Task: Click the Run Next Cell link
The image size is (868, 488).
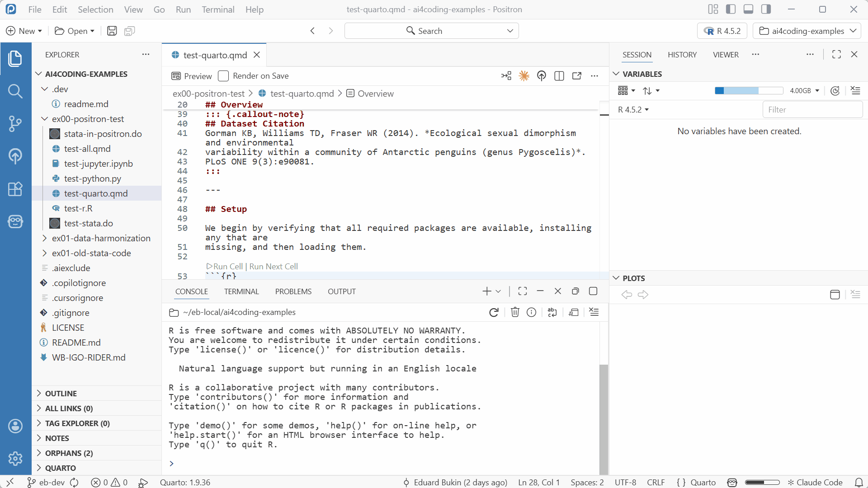Action: tap(274, 267)
